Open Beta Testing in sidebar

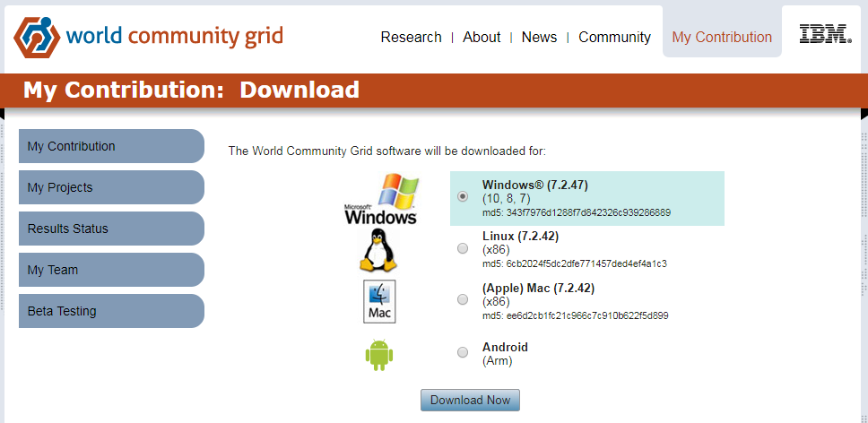coord(111,311)
